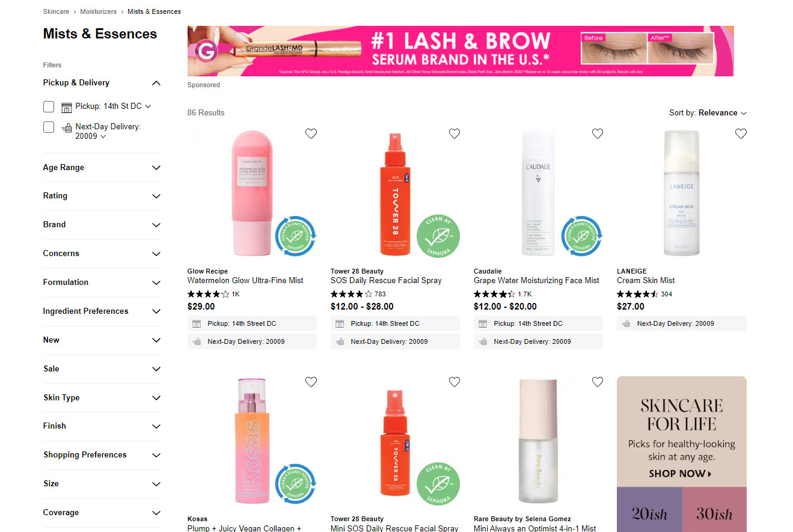The height and width of the screenshot is (532, 793).
Task: Open Watermelon Glow Ultra-Fine Mist product link
Action: click(245, 281)
